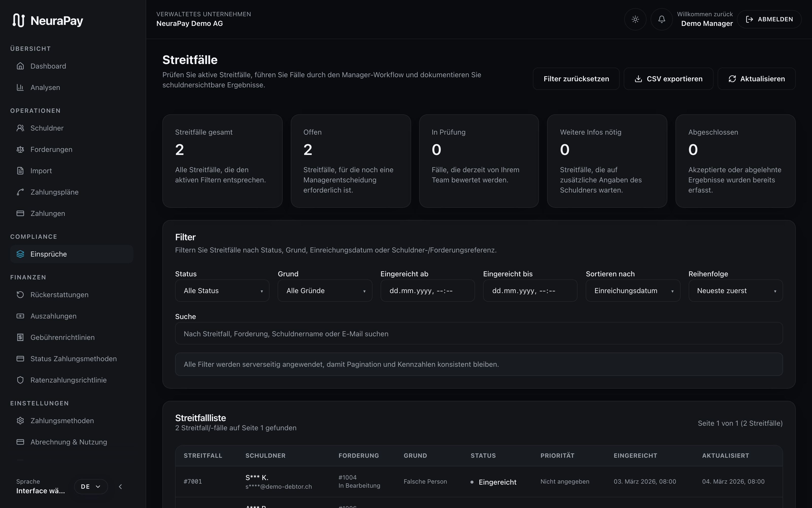Click the Rückerstattungen undo arrow icon
The image size is (812, 508).
point(21,295)
